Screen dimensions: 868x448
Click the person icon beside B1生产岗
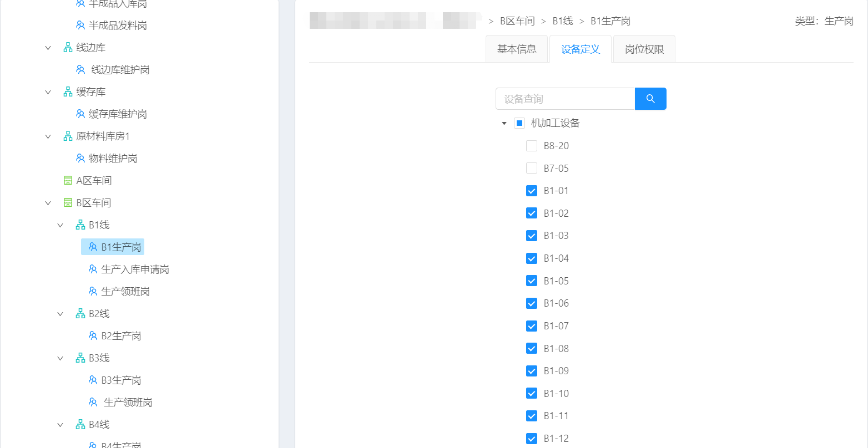[93, 247]
